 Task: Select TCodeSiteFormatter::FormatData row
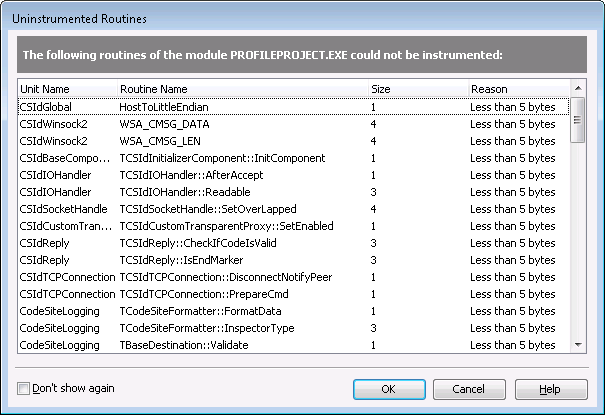[294, 311]
